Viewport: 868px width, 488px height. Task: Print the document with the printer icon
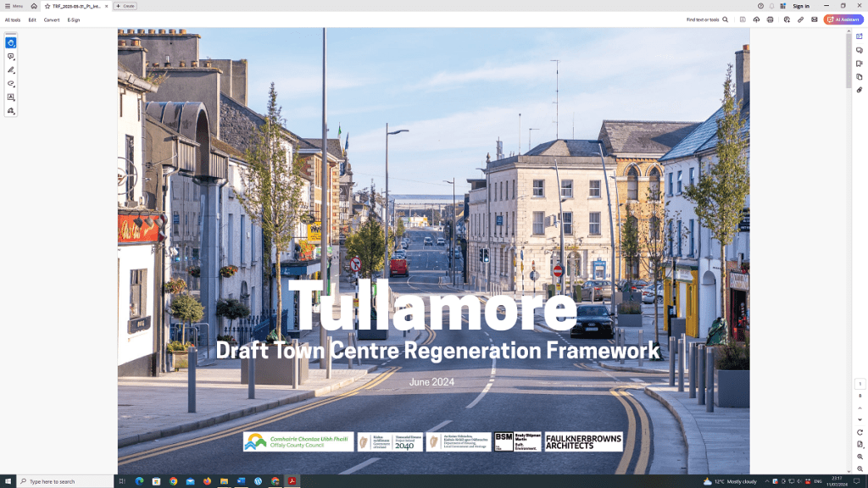coord(771,19)
